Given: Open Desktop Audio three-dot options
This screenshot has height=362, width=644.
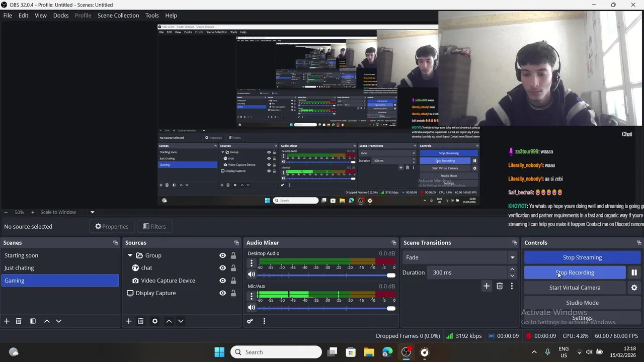Looking at the screenshot, I should (252, 263).
